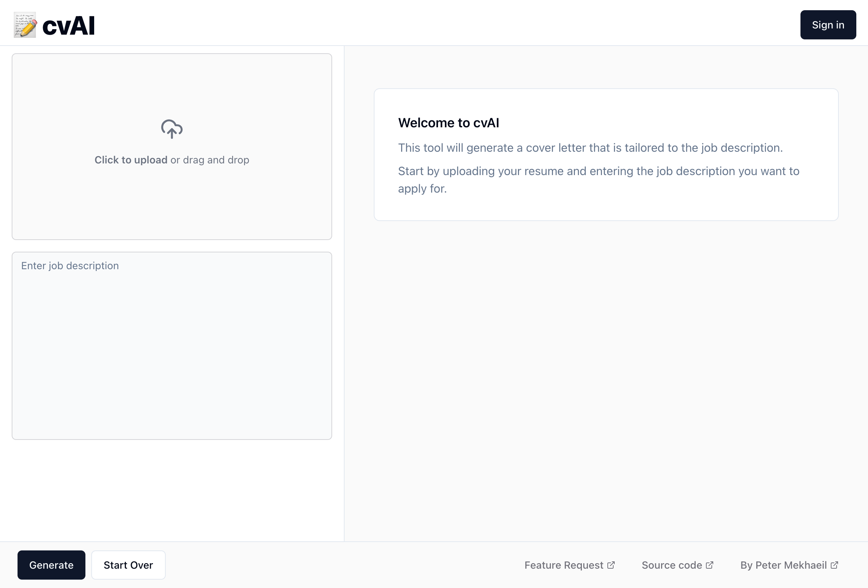Select the cvAI brand logo in the header
868x588 pixels.
tap(53, 25)
